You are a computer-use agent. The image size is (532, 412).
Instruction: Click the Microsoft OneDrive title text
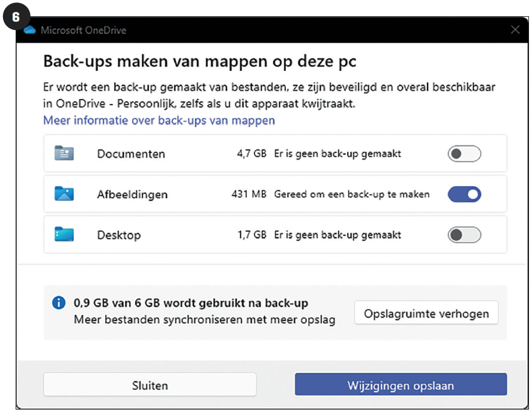coord(83,30)
